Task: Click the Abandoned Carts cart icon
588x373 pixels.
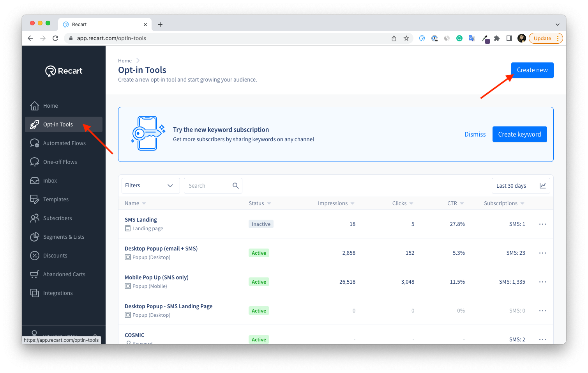Action: click(x=35, y=274)
